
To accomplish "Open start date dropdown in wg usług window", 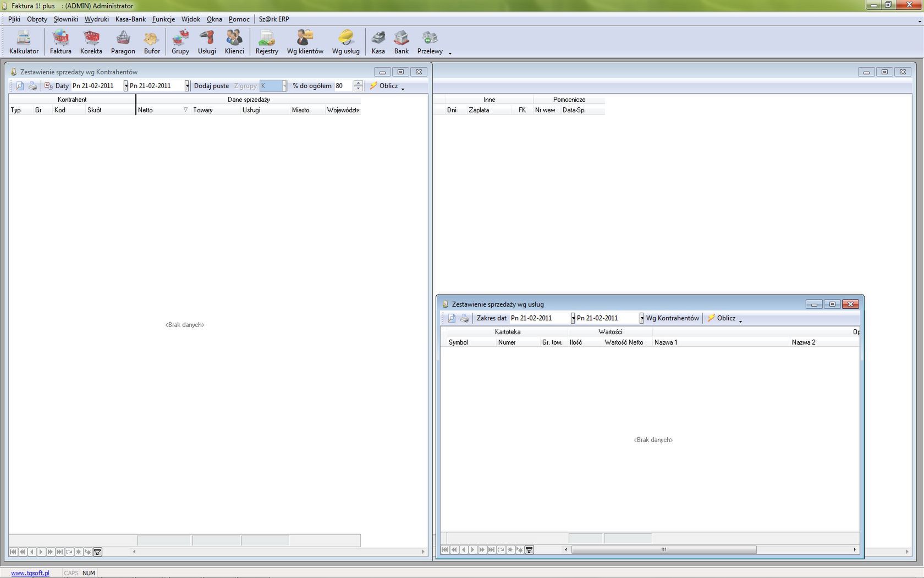I will [573, 318].
